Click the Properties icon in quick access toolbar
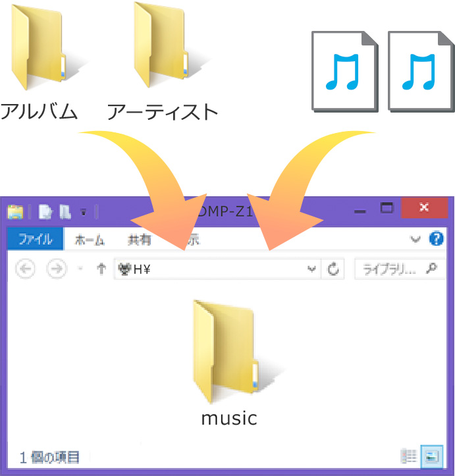 45,211
